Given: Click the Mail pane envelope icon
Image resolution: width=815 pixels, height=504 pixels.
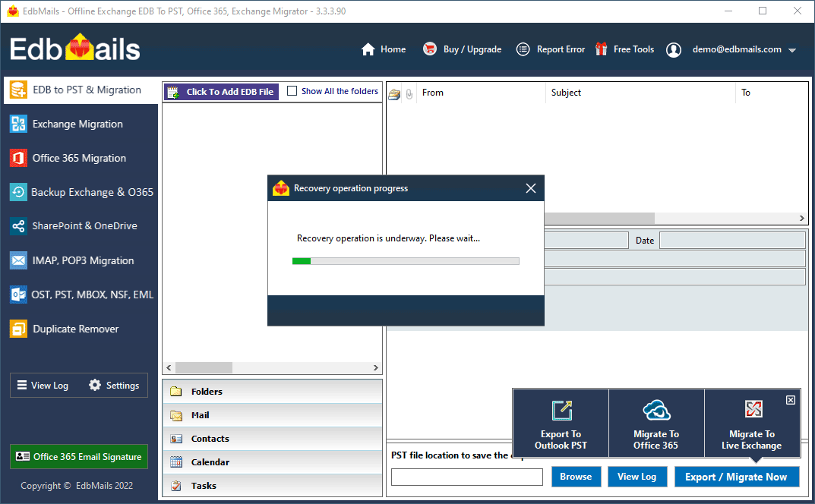Looking at the screenshot, I should (x=176, y=415).
